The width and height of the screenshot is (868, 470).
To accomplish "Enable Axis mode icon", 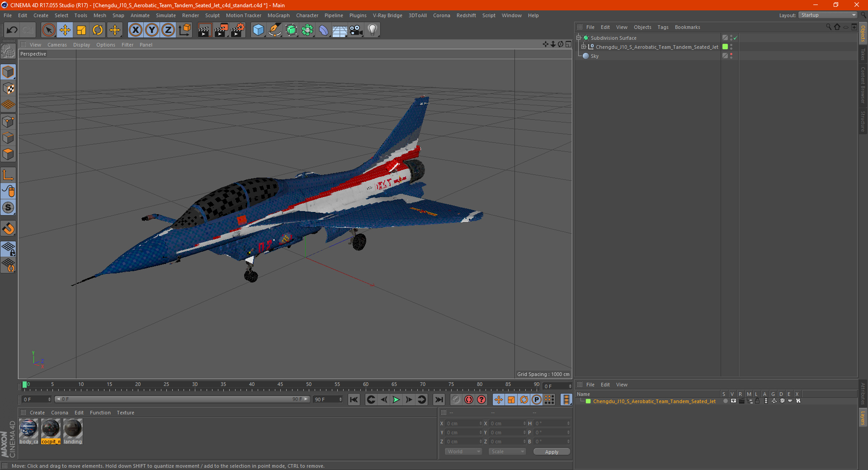I will point(8,175).
